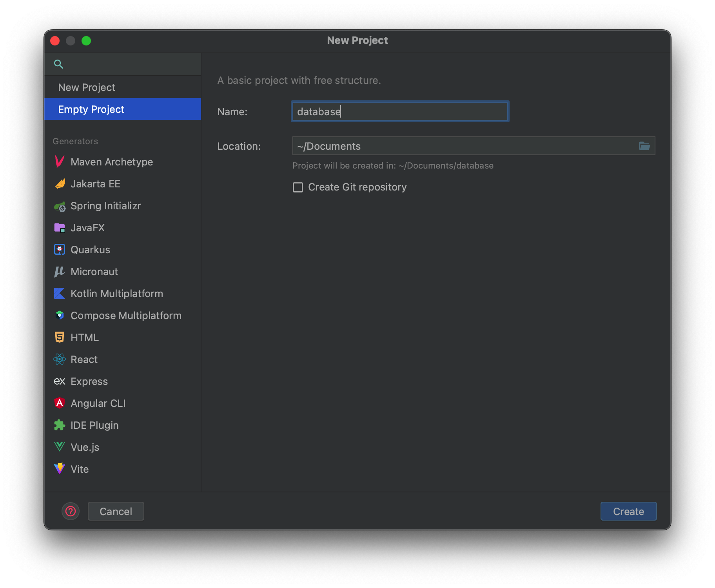Click the Quarkus icon

click(60, 249)
